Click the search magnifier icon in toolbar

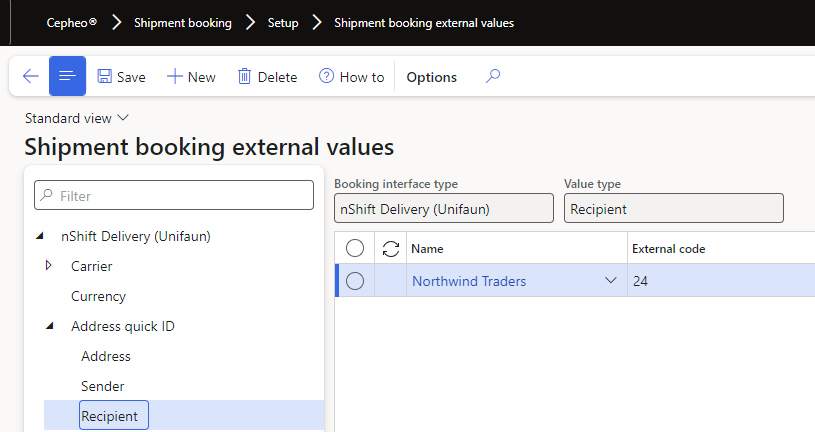click(x=492, y=76)
